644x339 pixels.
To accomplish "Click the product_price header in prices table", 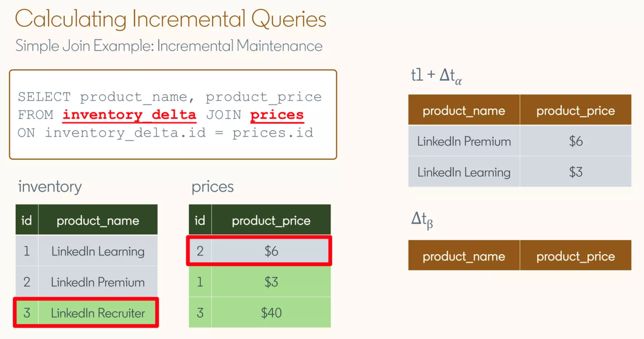I will [x=271, y=220].
